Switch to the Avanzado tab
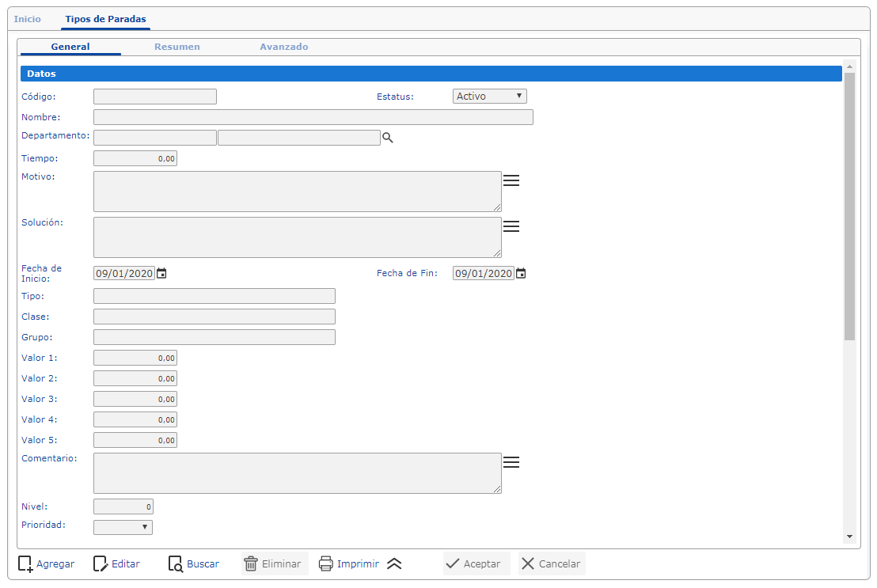Screen dimensions: 877x588 coord(284,47)
